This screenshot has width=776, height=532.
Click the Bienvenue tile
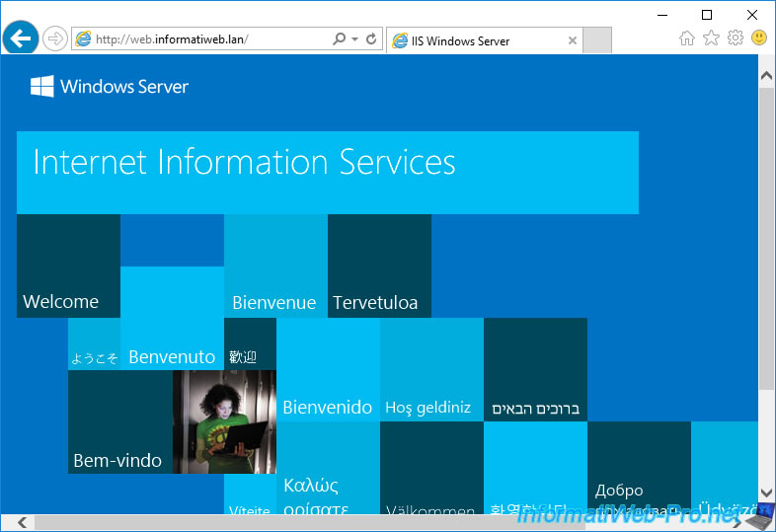pyautogui.click(x=275, y=266)
